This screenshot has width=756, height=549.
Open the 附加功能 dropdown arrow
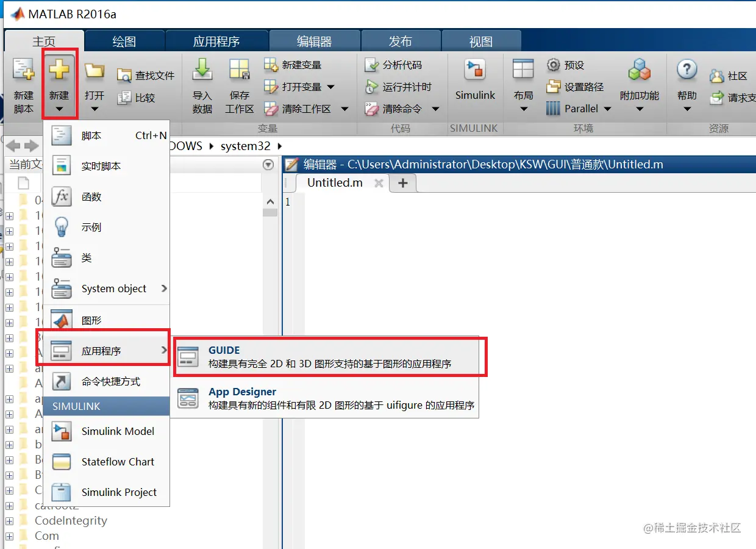(x=640, y=110)
